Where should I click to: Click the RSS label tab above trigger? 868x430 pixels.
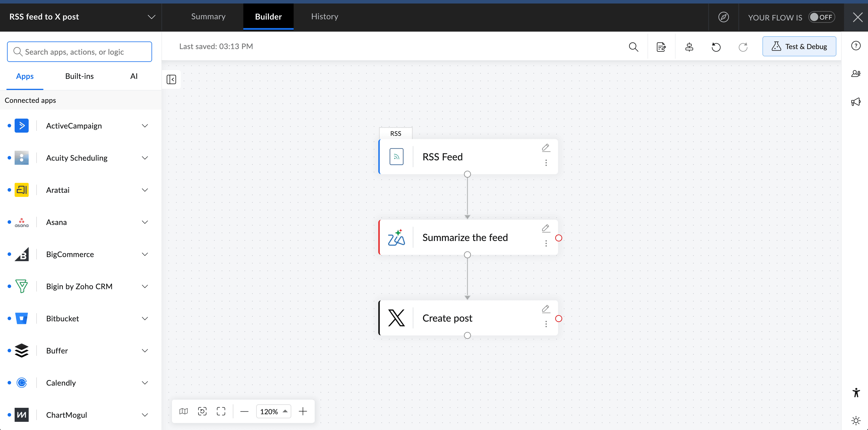point(396,133)
